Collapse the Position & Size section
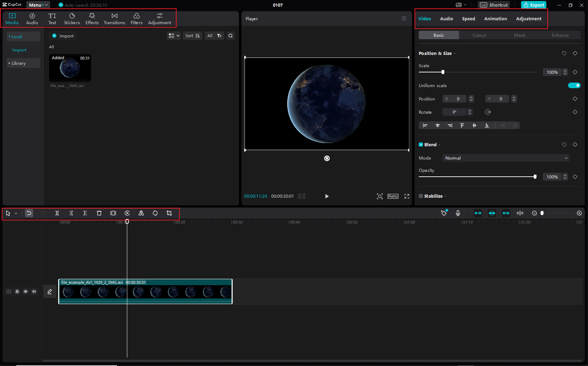This screenshot has width=588, height=366. point(454,53)
